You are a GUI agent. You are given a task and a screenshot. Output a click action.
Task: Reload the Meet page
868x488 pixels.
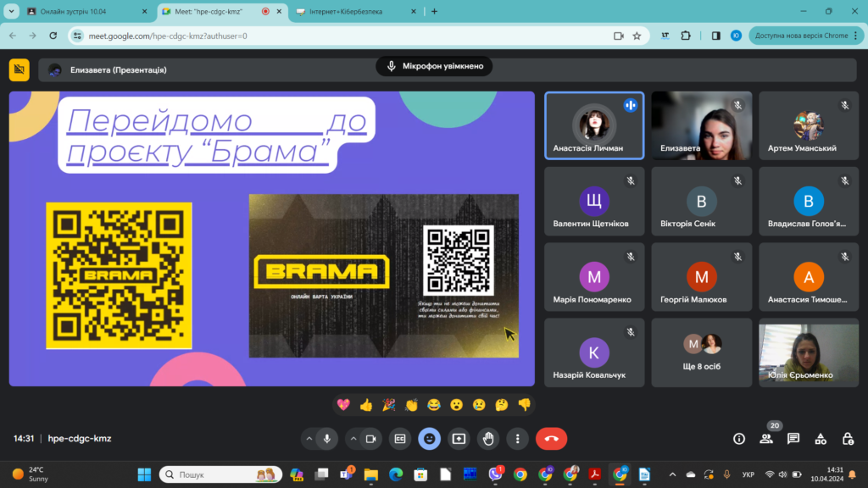tap(53, 36)
